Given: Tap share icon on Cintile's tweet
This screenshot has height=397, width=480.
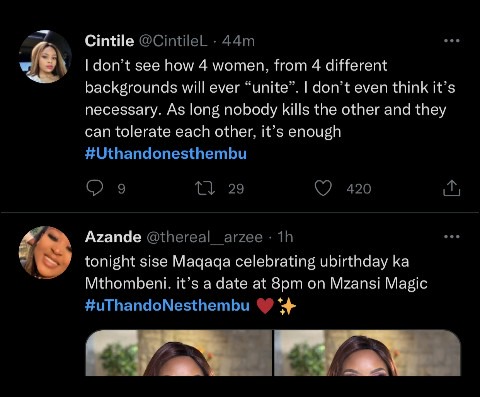Looking at the screenshot, I should point(451,188).
